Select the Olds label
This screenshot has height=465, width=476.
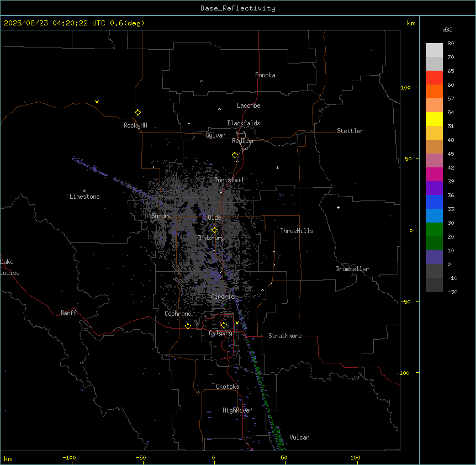(x=214, y=218)
